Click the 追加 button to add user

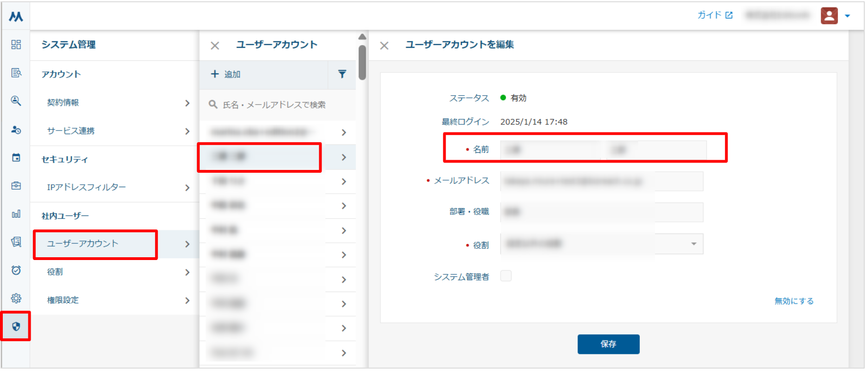(x=226, y=74)
